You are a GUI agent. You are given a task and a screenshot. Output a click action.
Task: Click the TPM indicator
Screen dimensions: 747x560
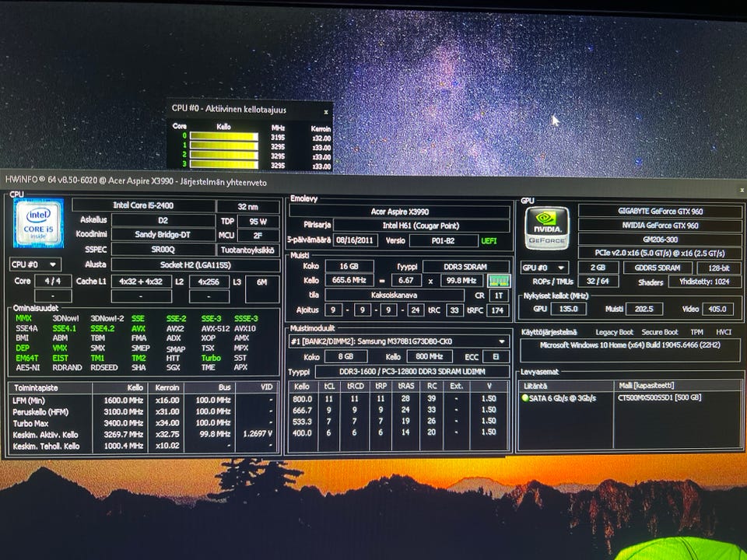[x=696, y=332]
